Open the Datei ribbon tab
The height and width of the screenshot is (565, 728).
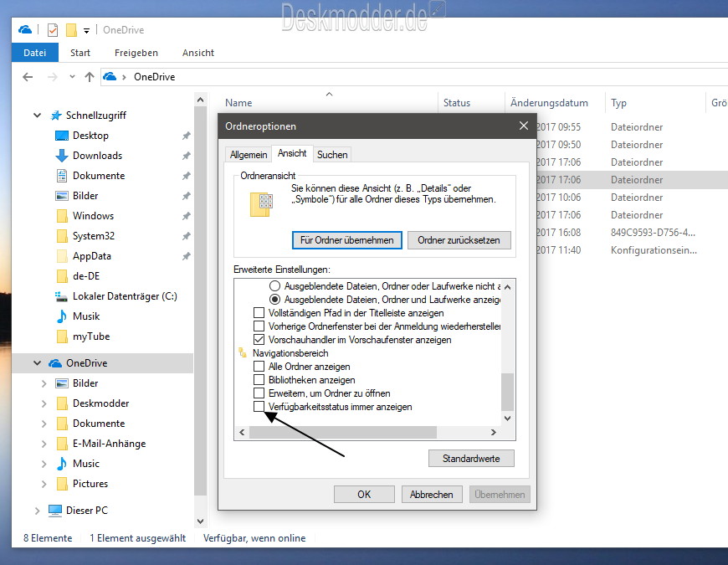[35, 53]
